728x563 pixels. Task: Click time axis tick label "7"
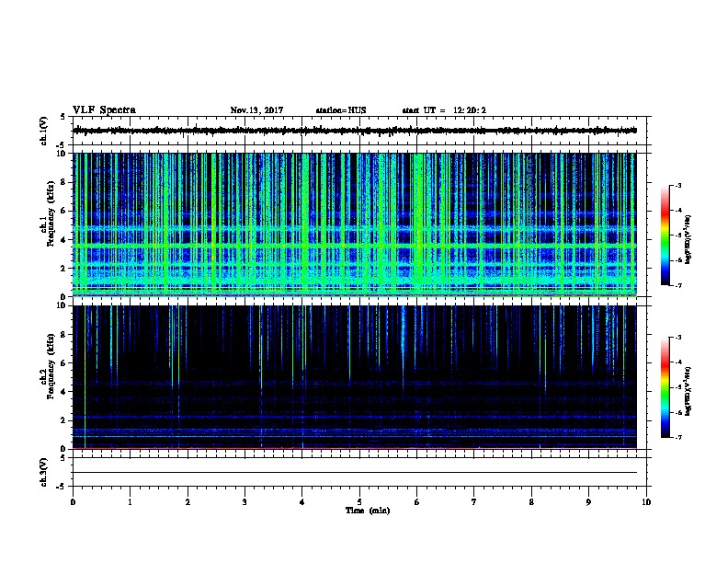(x=474, y=501)
